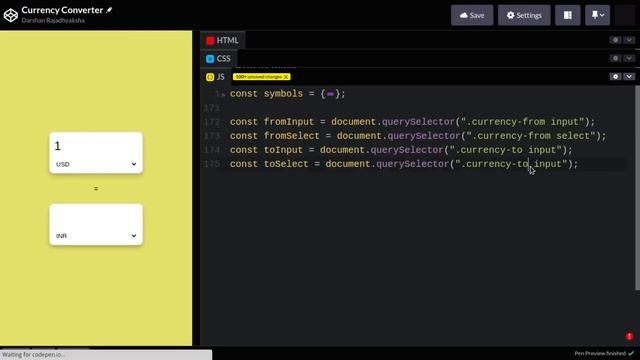Screen dimensions: 640x360
Task: Expand the JS editor dropdown chevron
Action: tap(629, 76)
